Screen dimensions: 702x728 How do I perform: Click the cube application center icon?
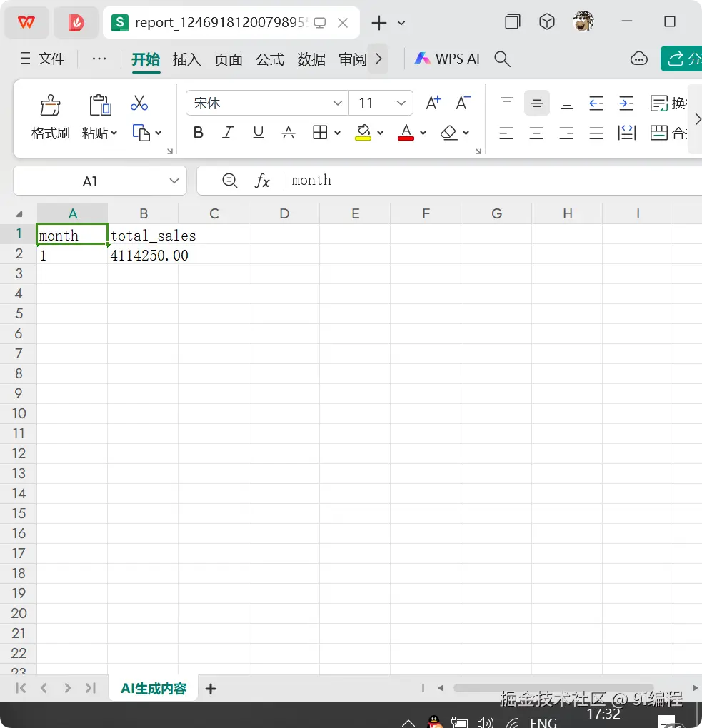point(547,22)
